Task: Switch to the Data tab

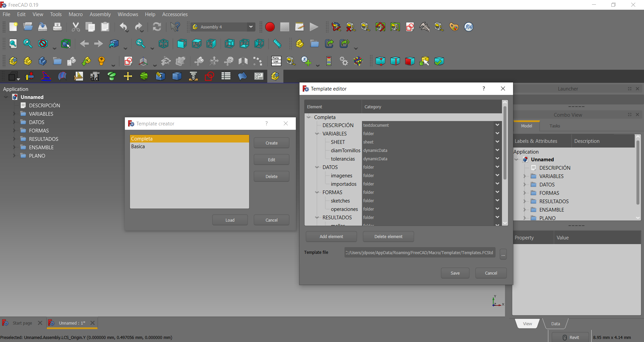Action: [555, 324]
